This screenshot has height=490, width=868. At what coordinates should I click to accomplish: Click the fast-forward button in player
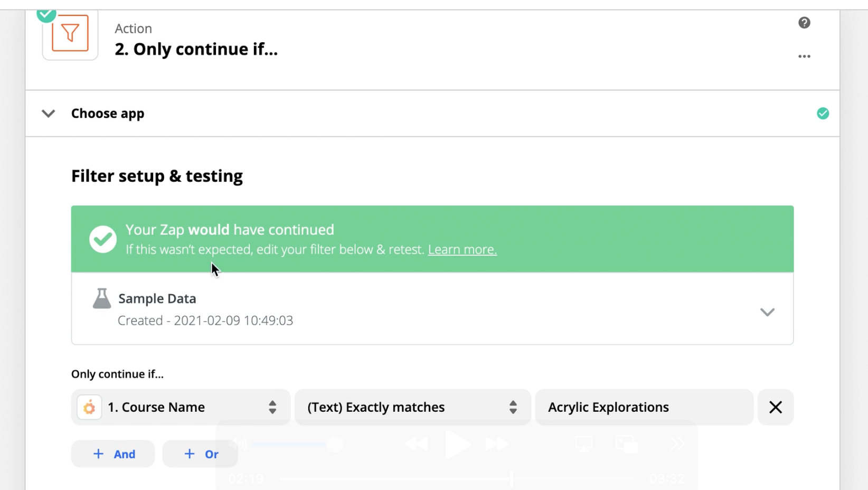[x=497, y=445]
